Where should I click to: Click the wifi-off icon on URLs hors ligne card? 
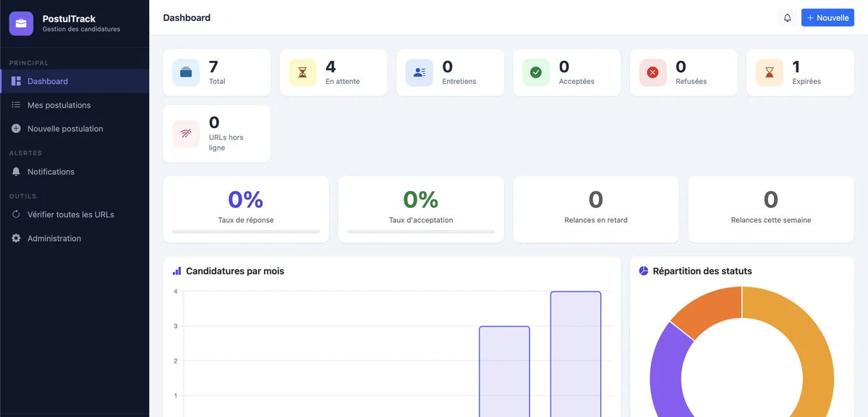tap(186, 134)
